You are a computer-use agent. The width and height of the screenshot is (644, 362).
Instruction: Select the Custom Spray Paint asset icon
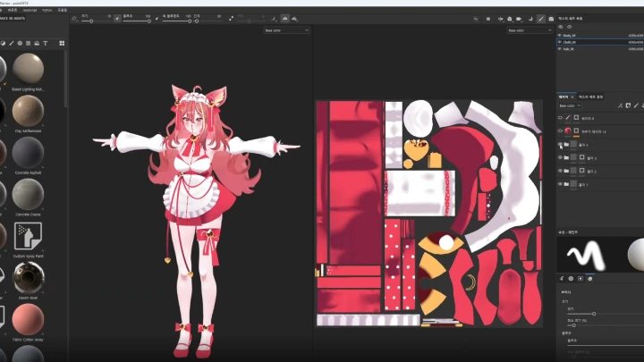pyautogui.click(x=30, y=236)
